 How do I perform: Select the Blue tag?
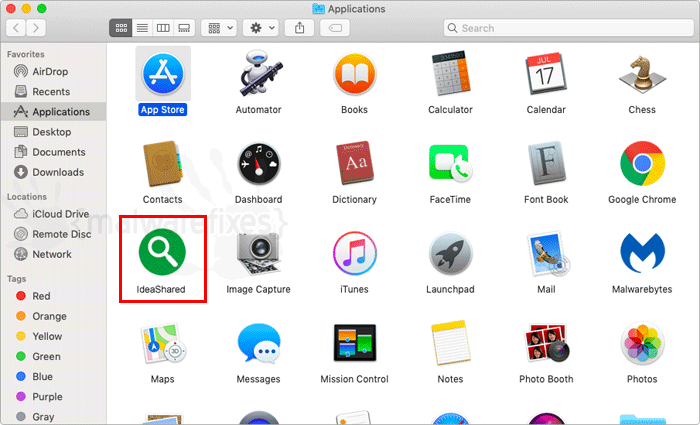pos(54,376)
